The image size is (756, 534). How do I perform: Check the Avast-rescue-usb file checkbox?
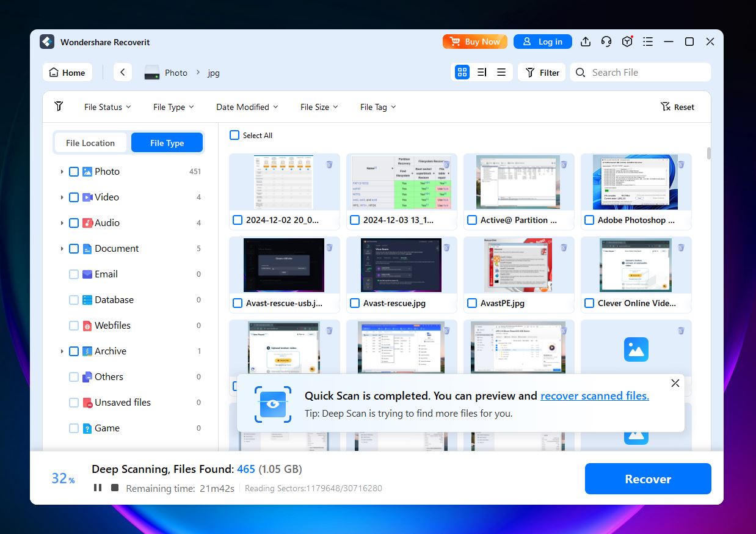(x=237, y=303)
